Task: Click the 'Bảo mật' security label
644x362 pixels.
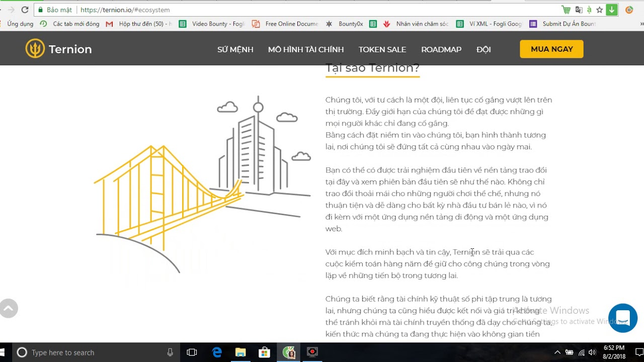Action: coord(59,10)
